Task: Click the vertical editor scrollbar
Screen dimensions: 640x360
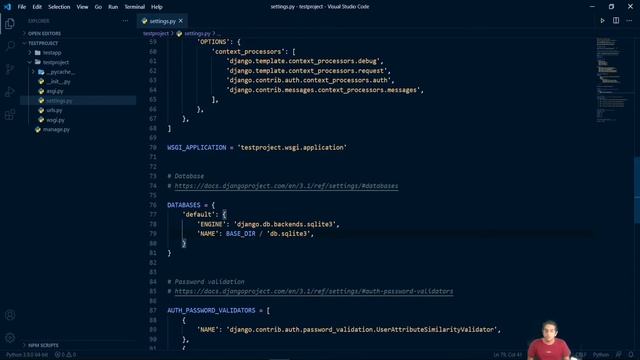Action: point(637,190)
